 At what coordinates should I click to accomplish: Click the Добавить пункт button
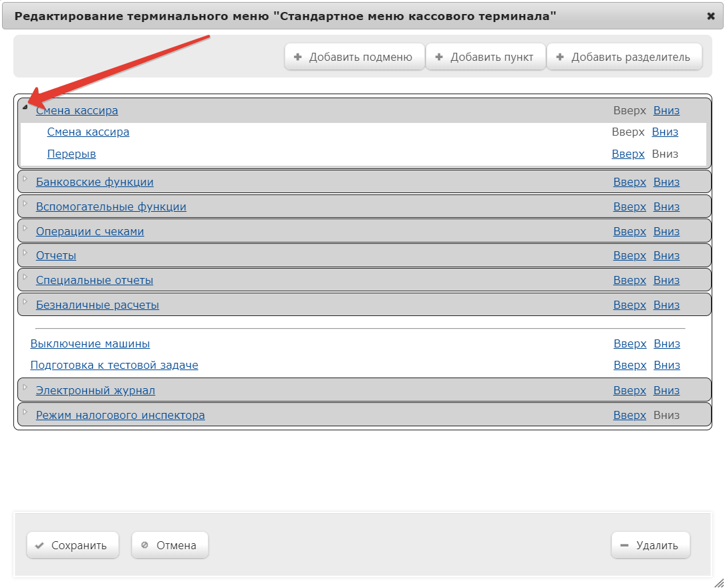point(486,57)
